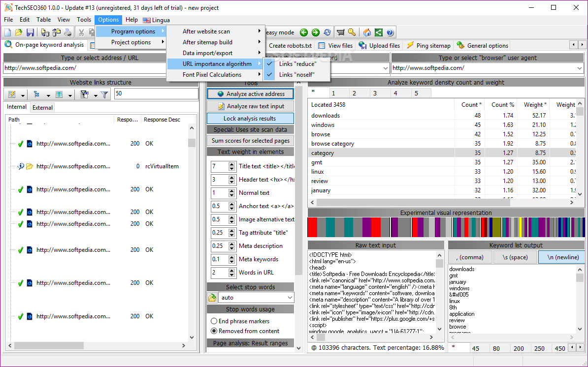The image size is (588, 367).
Task: Click the green share icon
Action: tap(378, 32)
